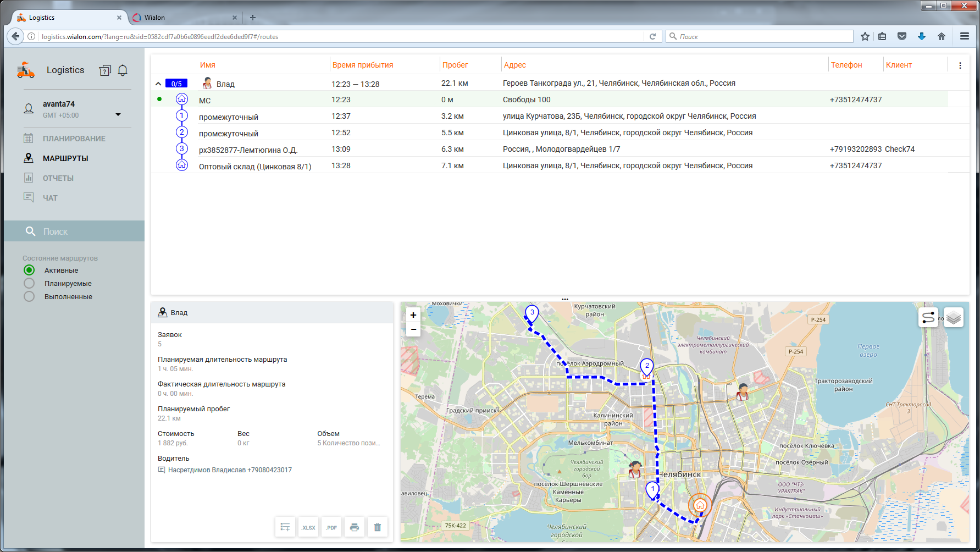Print the route details
The image size is (980, 552).
click(x=355, y=527)
